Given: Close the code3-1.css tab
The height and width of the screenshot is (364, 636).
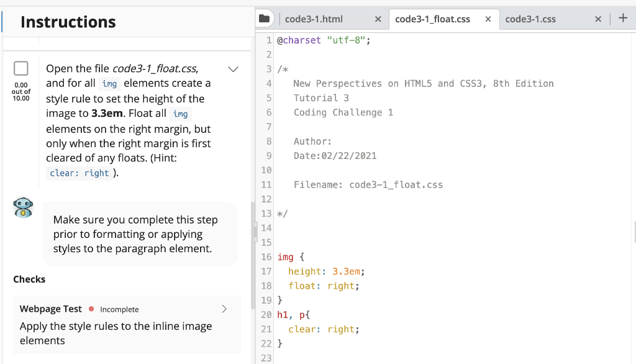Looking at the screenshot, I should point(598,19).
